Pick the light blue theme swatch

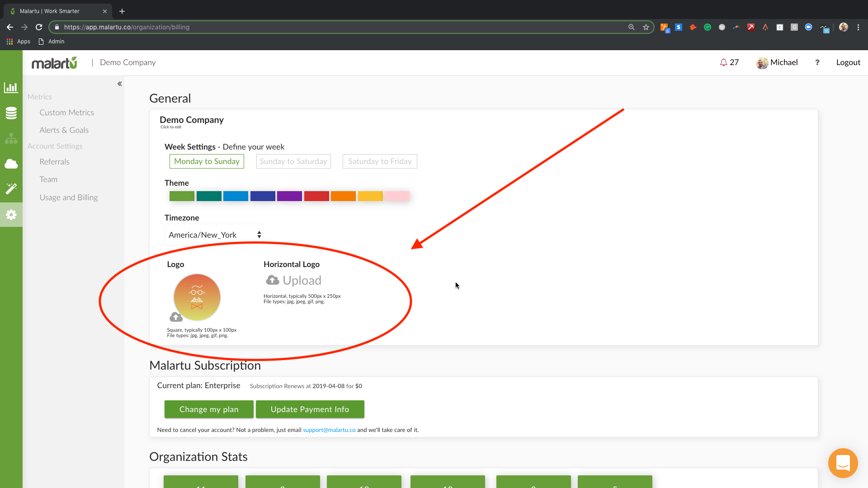pos(236,196)
